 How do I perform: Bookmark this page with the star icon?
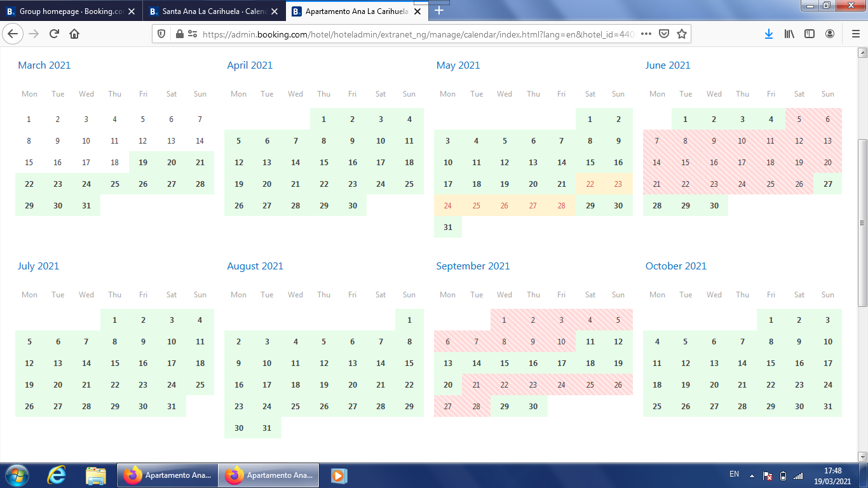[x=682, y=34]
